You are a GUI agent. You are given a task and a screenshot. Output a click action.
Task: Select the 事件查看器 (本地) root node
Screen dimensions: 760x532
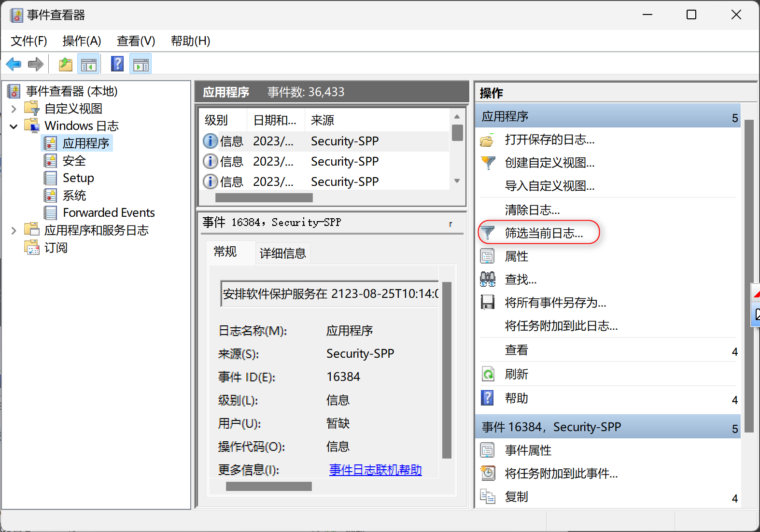tap(72, 91)
